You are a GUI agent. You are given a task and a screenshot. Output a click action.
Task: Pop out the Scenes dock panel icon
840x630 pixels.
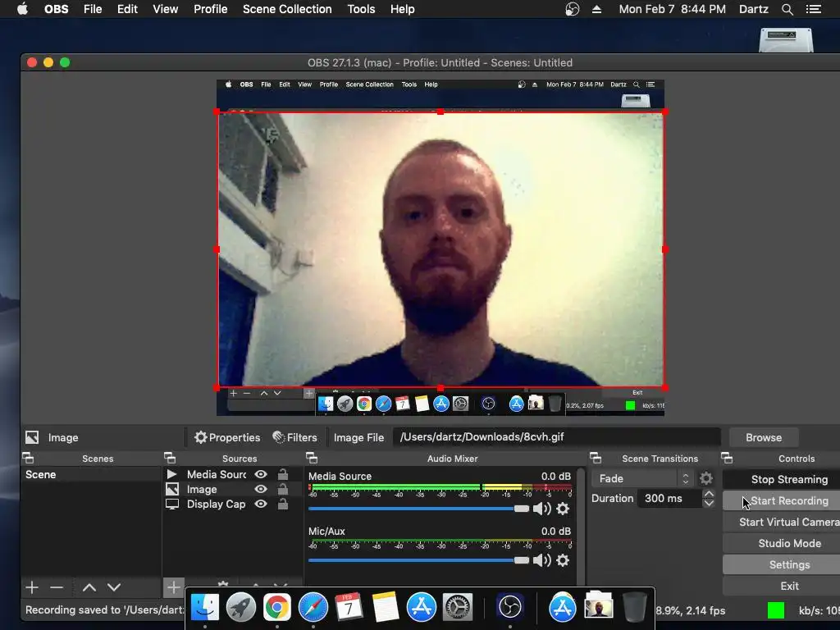coord(28,458)
